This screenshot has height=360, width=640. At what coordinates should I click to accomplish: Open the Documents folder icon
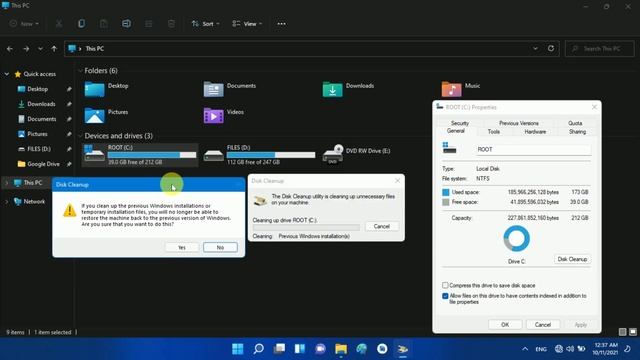(213, 89)
